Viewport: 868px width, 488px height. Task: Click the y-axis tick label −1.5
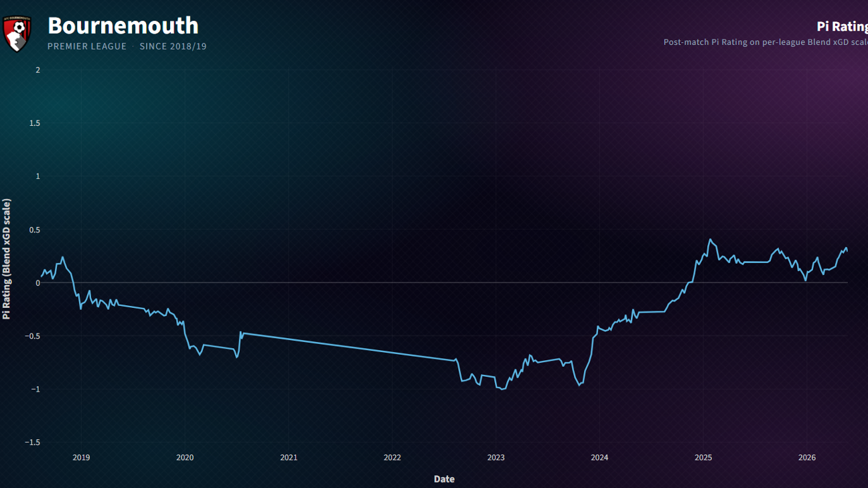click(32, 442)
